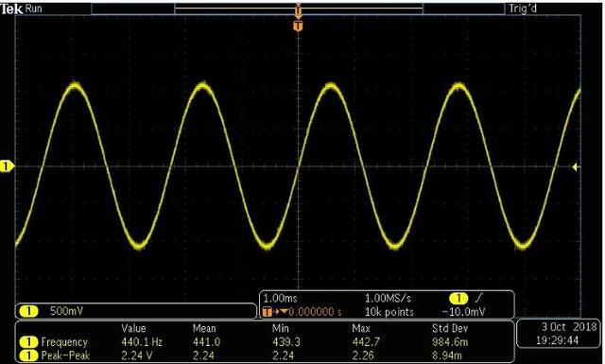Click the date 3 Oct 2018
The height and width of the screenshot is (364, 605).
point(569,327)
